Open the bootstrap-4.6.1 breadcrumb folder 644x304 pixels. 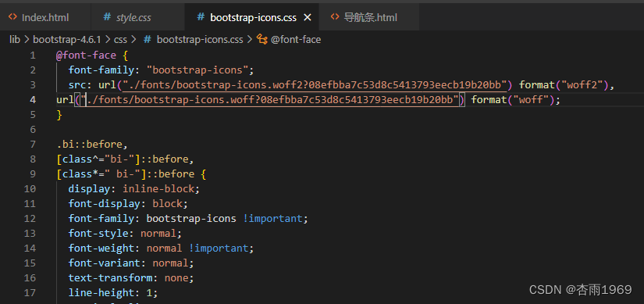click(67, 40)
